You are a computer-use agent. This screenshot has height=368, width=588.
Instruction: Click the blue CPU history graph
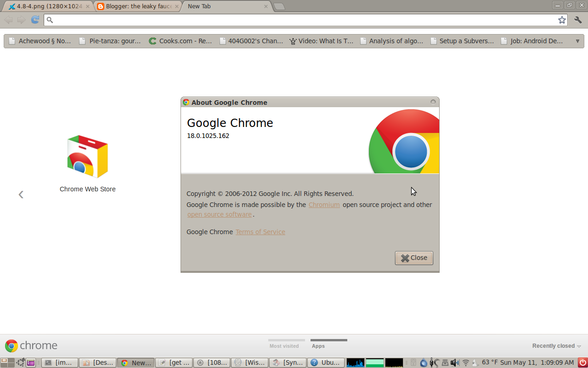click(356, 362)
